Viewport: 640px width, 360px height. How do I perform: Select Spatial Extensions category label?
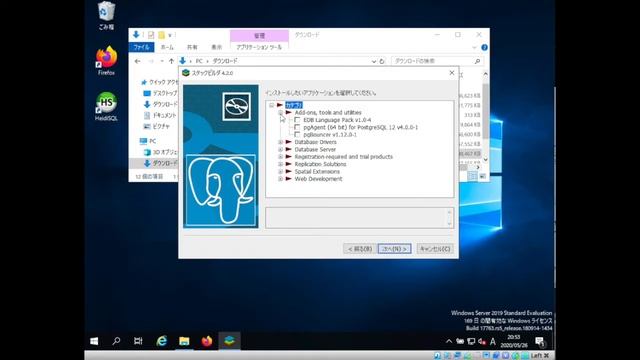tap(317, 171)
